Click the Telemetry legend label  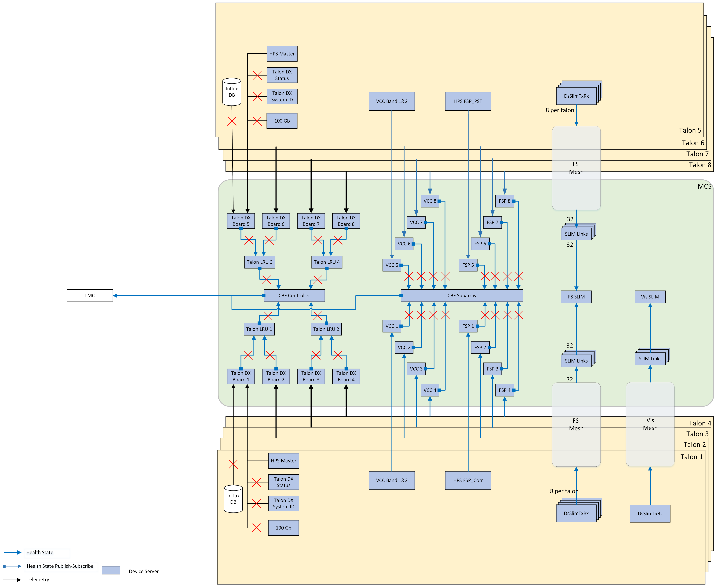[x=38, y=580]
